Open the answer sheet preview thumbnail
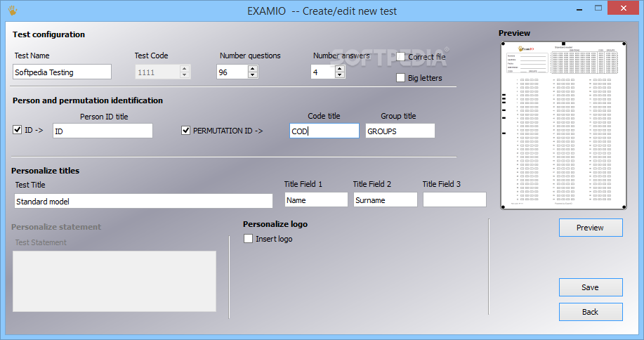Image resolution: width=644 pixels, height=340 pixels. tap(563, 126)
